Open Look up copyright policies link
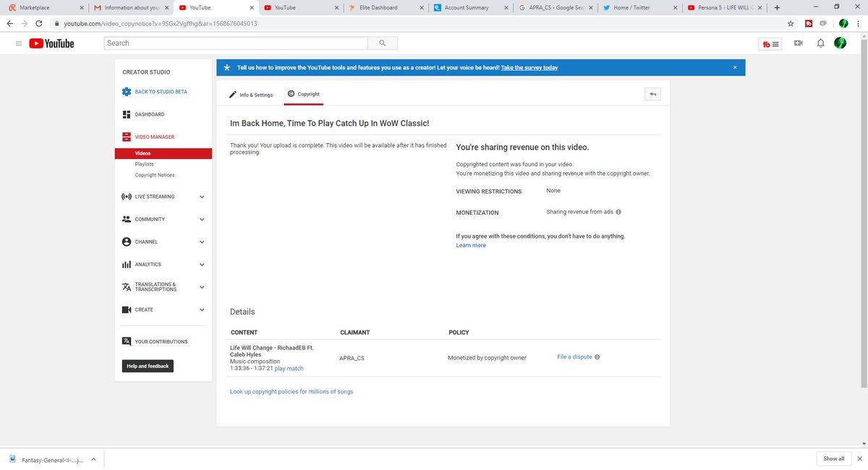Screen dimensions: 868x470 [292, 391]
